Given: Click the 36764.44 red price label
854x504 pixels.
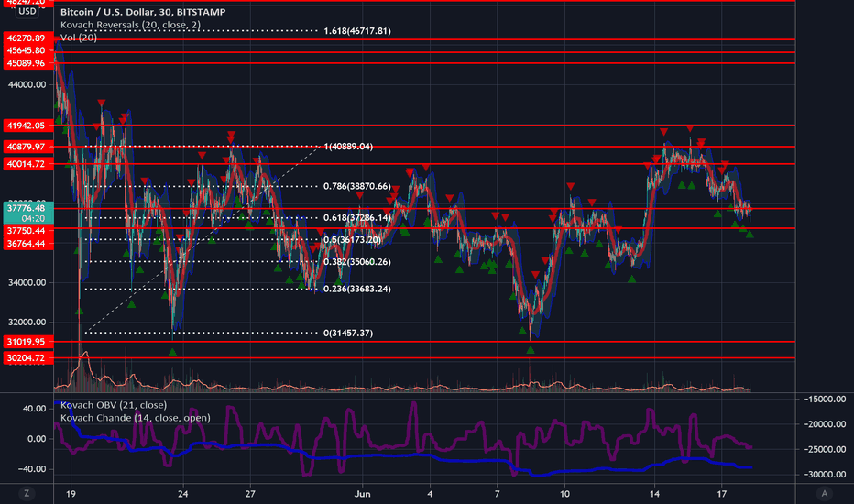Looking at the screenshot, I should click(28, 244).
